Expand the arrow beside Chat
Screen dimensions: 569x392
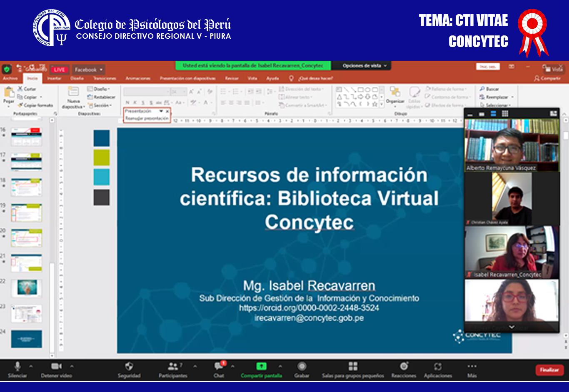pyautogui.click(x=232, y=366)
